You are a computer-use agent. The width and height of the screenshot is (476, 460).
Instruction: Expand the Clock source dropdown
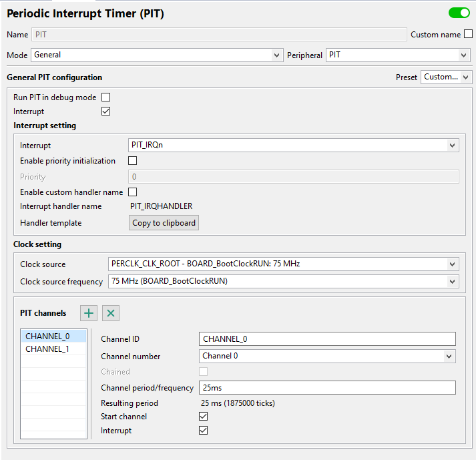point(283,264)
